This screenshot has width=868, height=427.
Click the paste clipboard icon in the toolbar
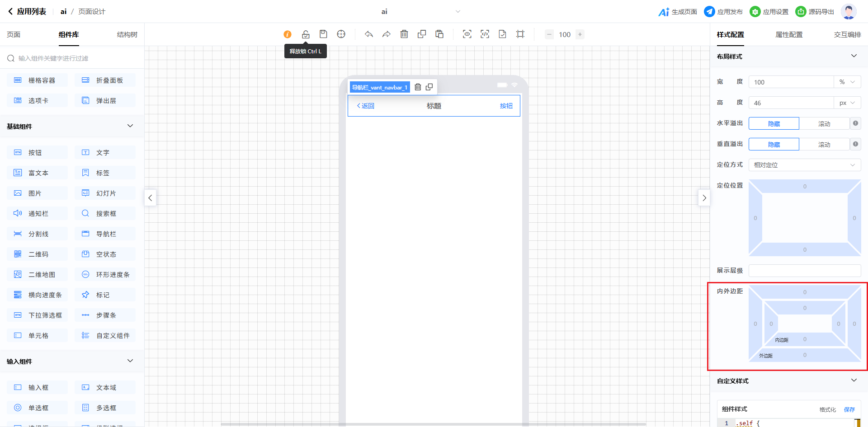439,34
